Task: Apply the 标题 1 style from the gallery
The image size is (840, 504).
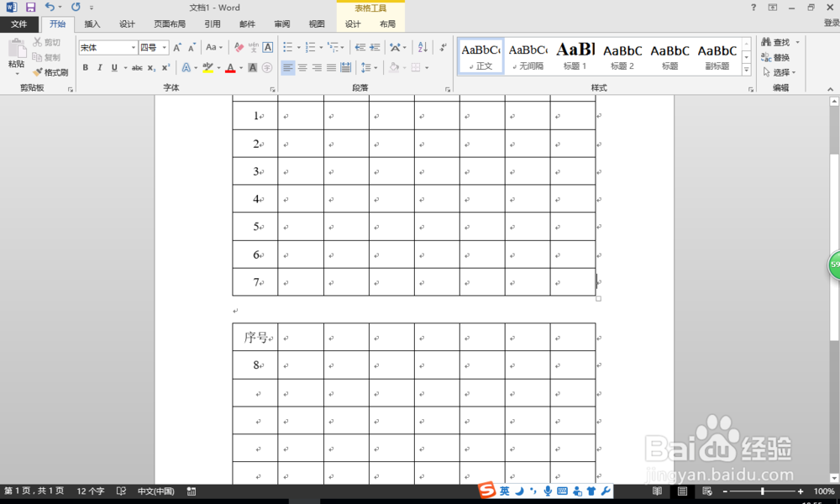Action: click(575, 52)
